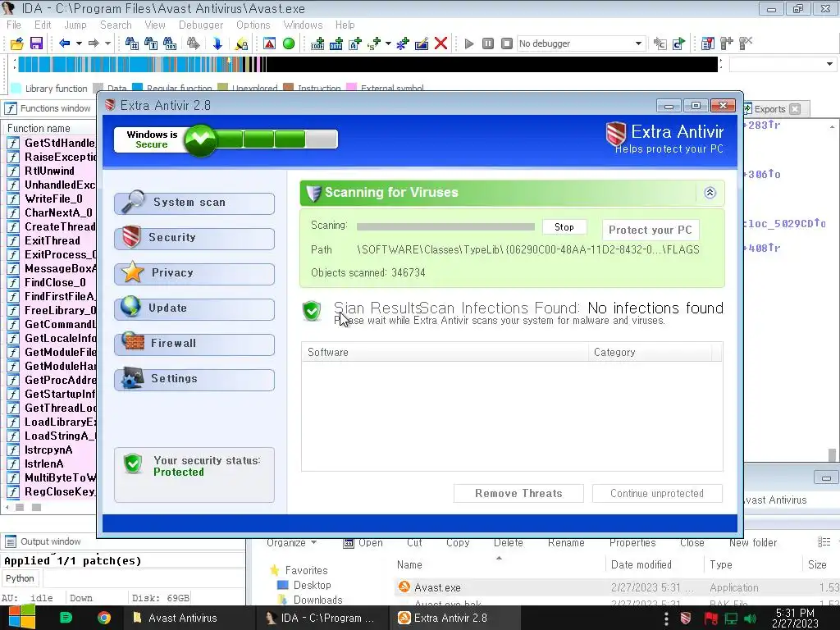Click the Library function legend swatch

16,88
